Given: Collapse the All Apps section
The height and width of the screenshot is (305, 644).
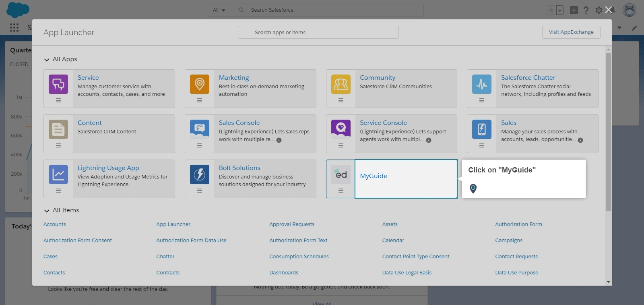Looking at the screenshot, I should click(x=47, y=60).
